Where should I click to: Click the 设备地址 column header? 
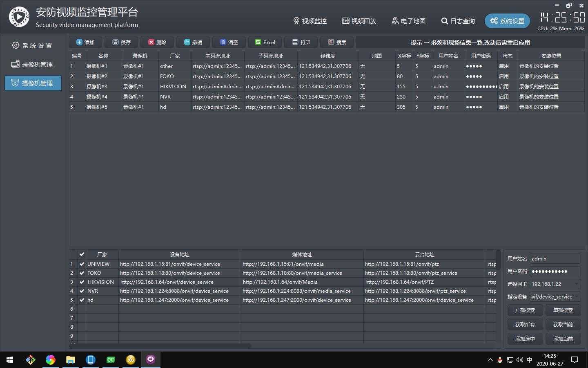(x=180, y=254)
